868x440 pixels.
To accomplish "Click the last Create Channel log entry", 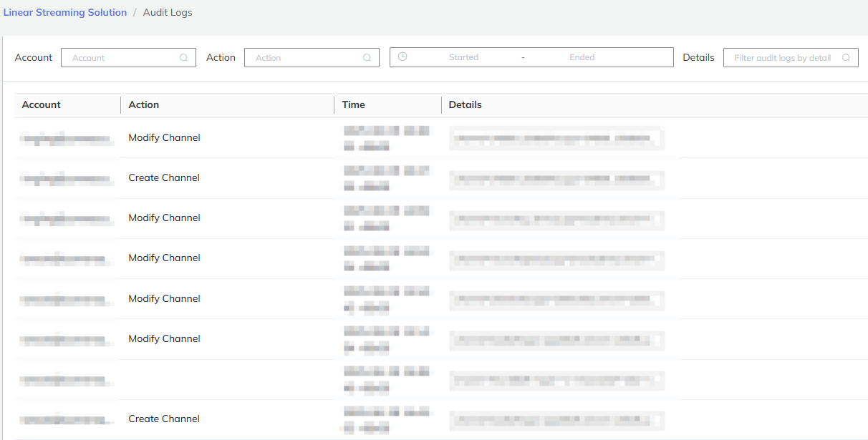I will pyautogui.click(x=164, y=419).
